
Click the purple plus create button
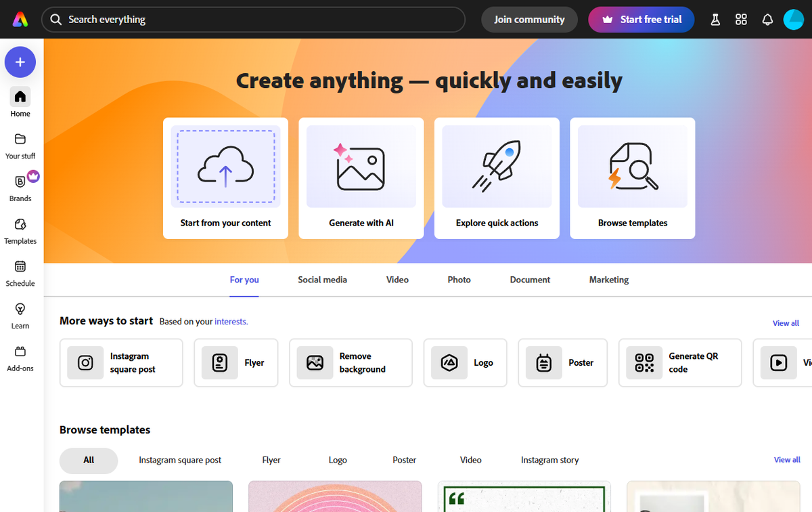(x=20, y=62)
